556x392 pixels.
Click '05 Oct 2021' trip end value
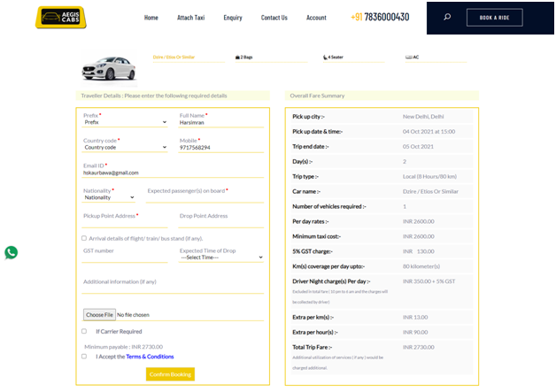coord(418,147)
